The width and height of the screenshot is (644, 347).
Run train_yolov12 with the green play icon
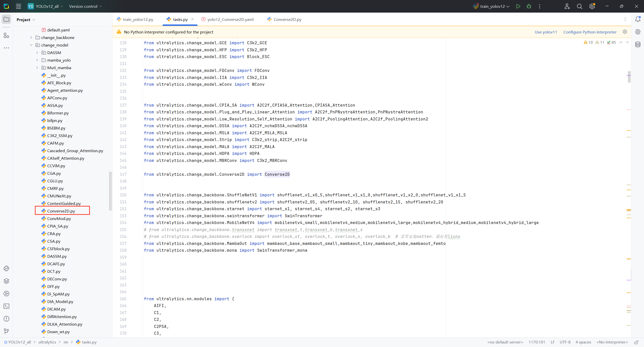click(x=518, y=6)
